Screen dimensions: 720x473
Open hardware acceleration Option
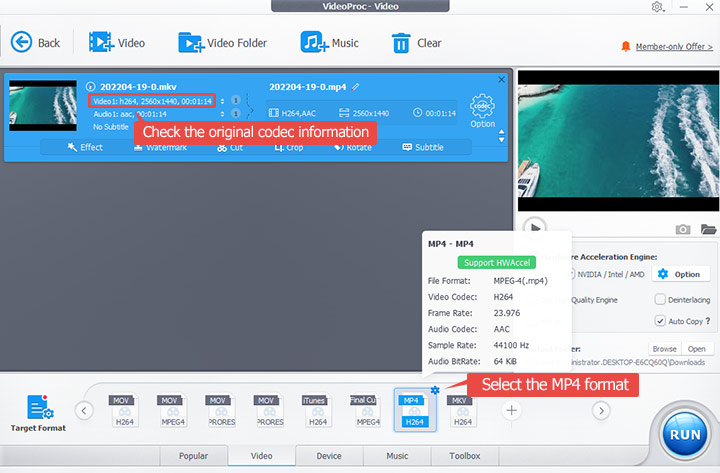pos(679,274)
